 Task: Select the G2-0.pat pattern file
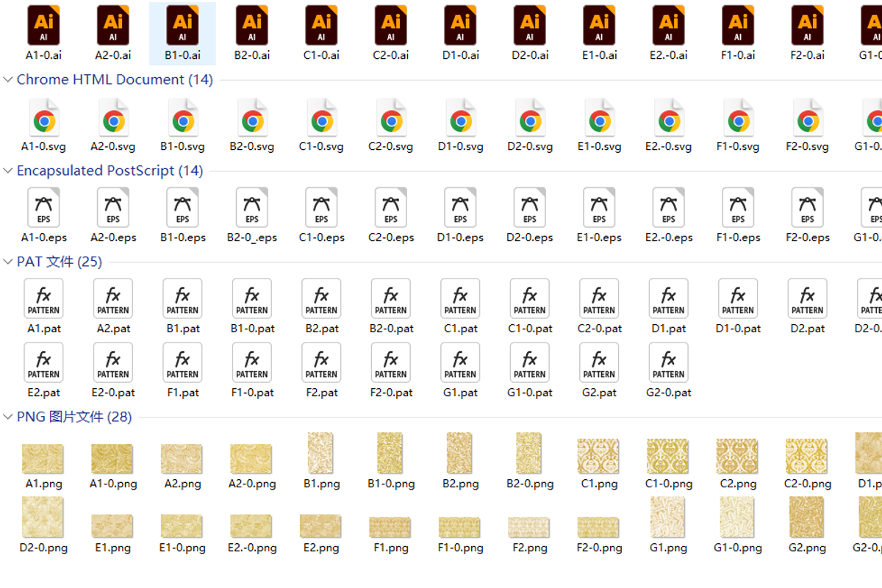[x=668, y=370]
